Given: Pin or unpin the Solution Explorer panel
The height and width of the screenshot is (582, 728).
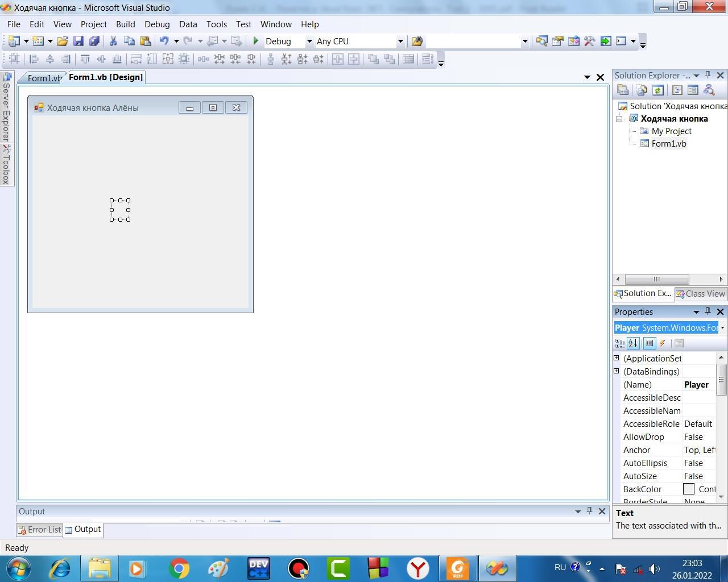Looking at the screenshot, I should tap(708, 75).
